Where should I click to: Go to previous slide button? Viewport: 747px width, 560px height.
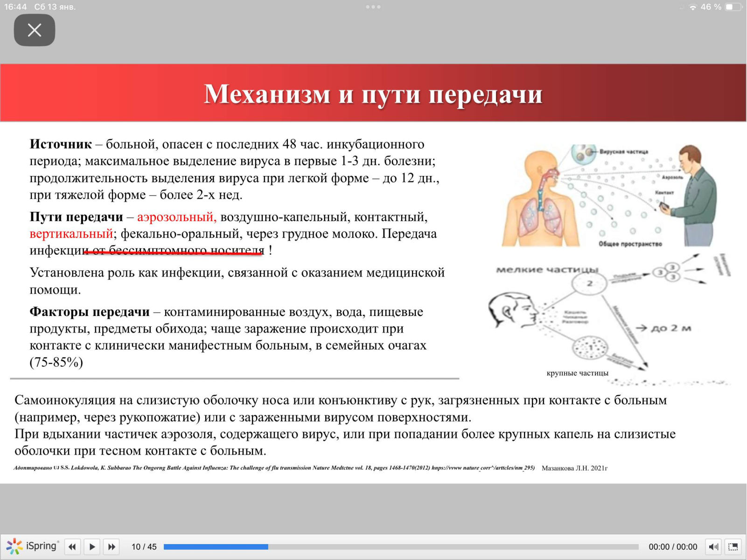(x=72, y=546)
